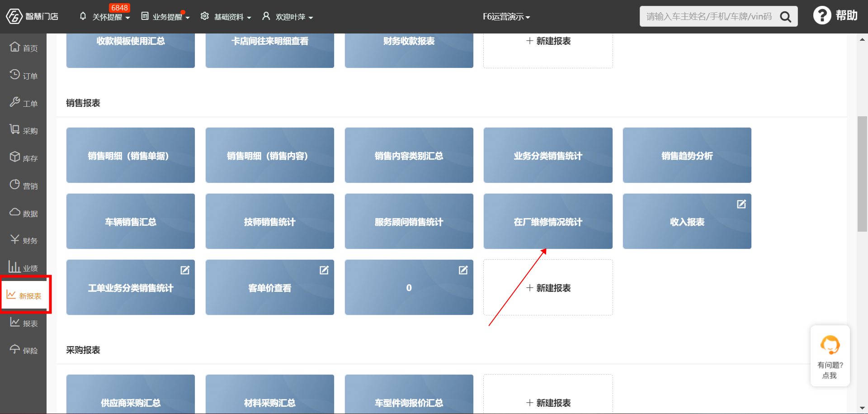Open 保险 in the sidebar

[24, 350]
